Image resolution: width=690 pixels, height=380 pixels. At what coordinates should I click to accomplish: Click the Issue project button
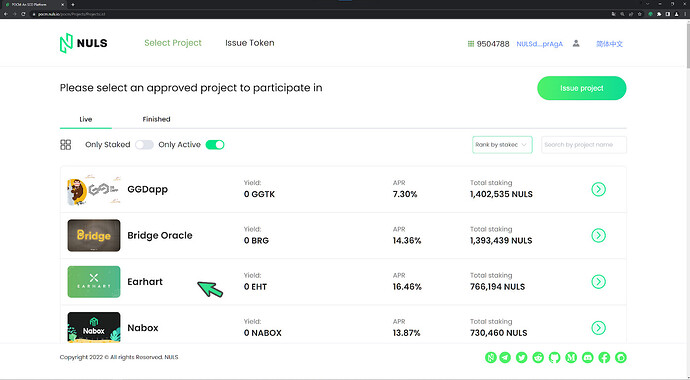pos(582,88)
